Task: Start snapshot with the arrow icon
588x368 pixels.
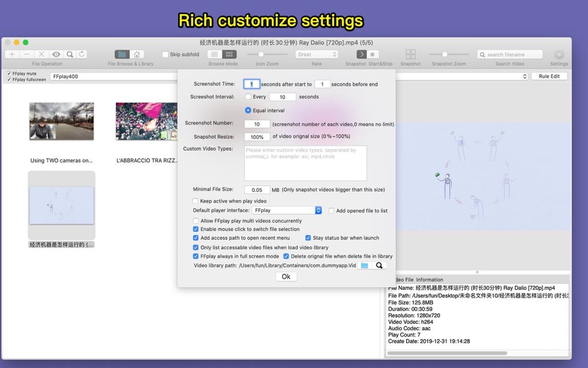Action: 361,54
